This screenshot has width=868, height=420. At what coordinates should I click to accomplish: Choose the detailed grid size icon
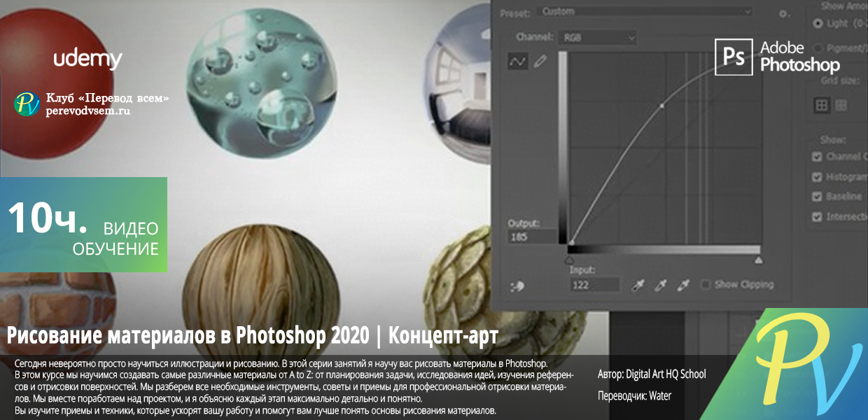point(841,105)
